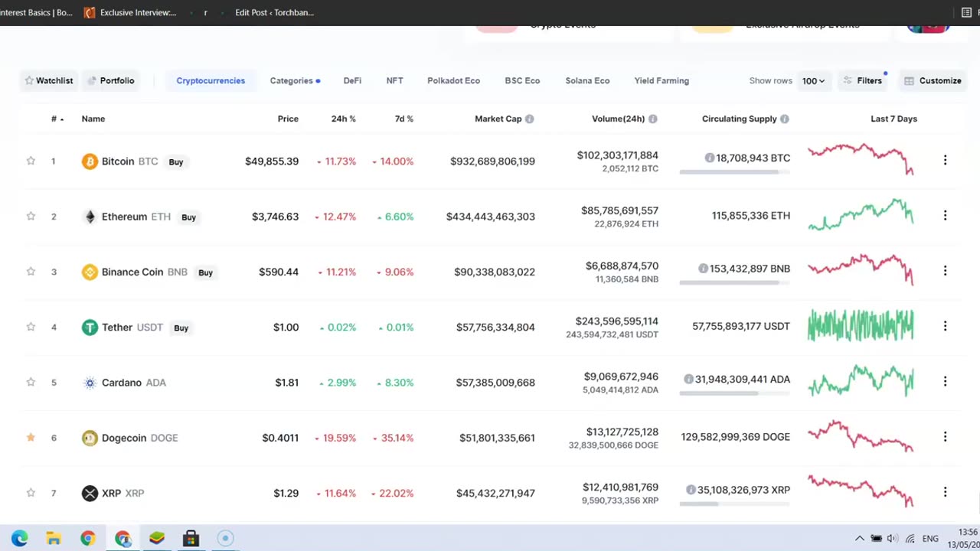
Task: Toggle the Cardano watchlist star
Action: tap(31, 382)
